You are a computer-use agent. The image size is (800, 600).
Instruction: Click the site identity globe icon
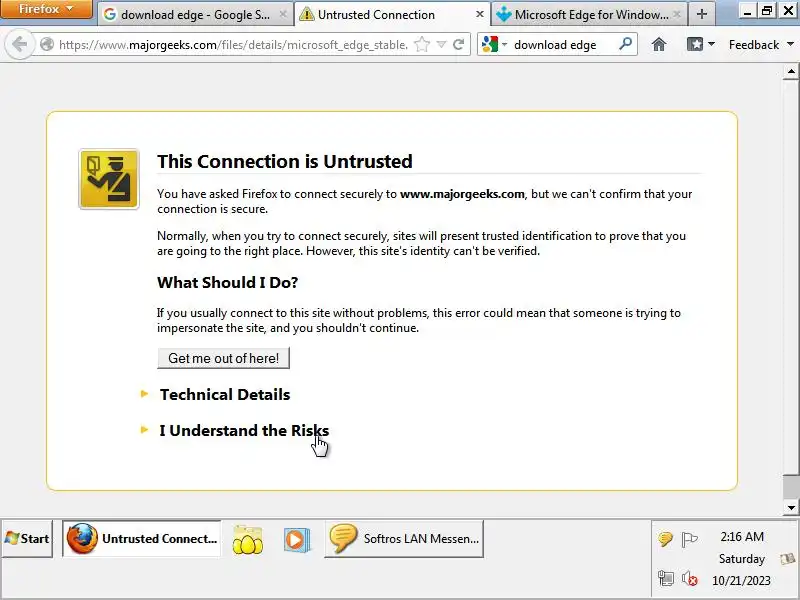coord(47,45)
